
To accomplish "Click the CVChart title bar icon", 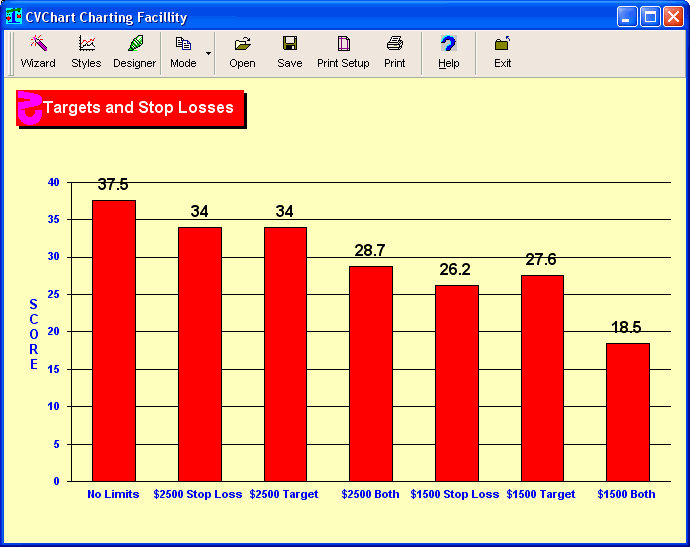I will coord(14,16).
